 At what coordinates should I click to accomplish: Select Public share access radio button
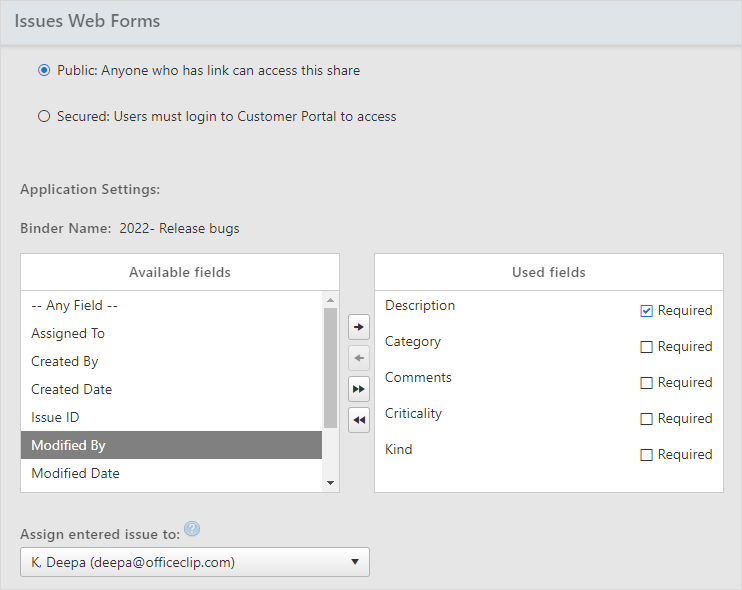click(x=44, y=70)
